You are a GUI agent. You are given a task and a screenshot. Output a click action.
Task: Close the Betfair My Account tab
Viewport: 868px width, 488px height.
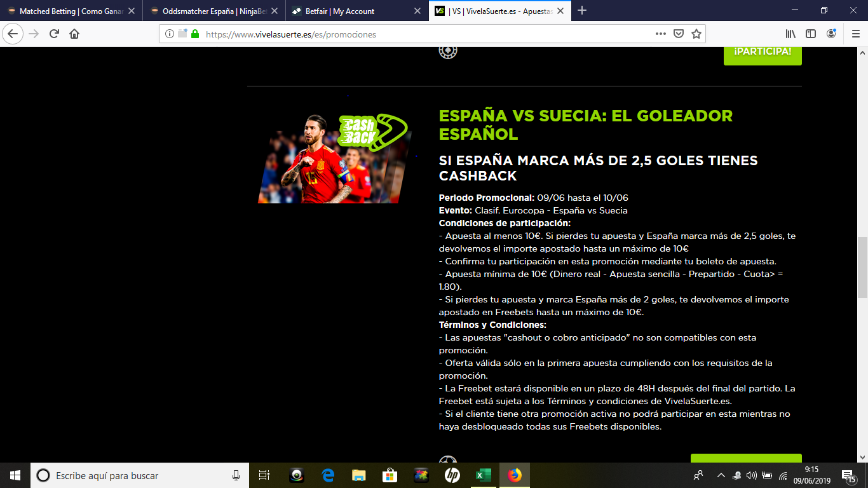pos(417,11)
